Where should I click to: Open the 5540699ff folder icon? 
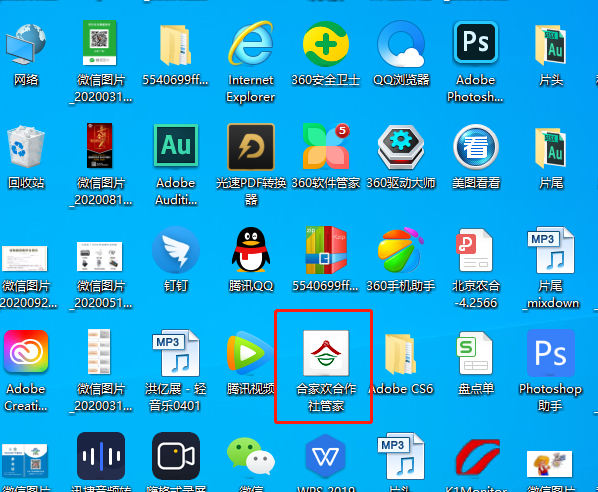click(x=175, y=45)
